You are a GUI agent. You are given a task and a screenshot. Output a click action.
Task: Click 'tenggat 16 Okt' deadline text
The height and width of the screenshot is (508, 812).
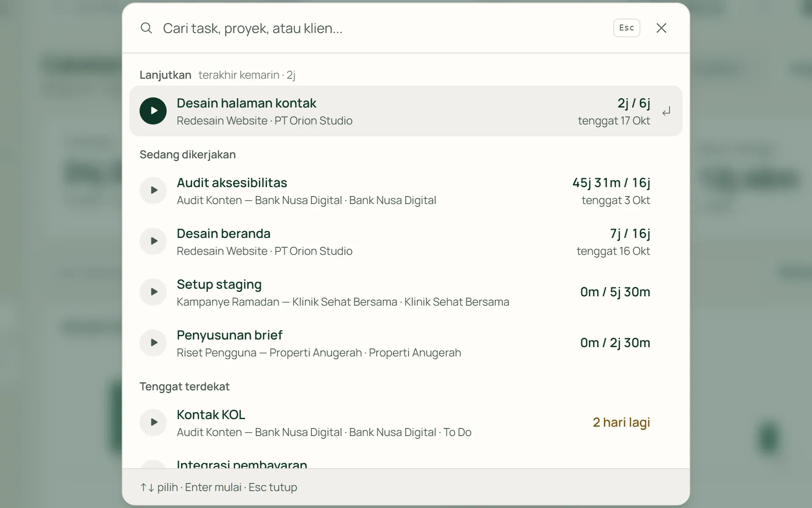coord(613,251)
